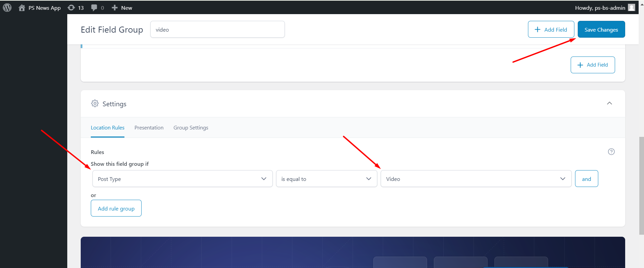Image resolution: width=644 pixels, height=268 pixels.
Task: Click Add Field button below fields list
Action: (x=593, y=65)
